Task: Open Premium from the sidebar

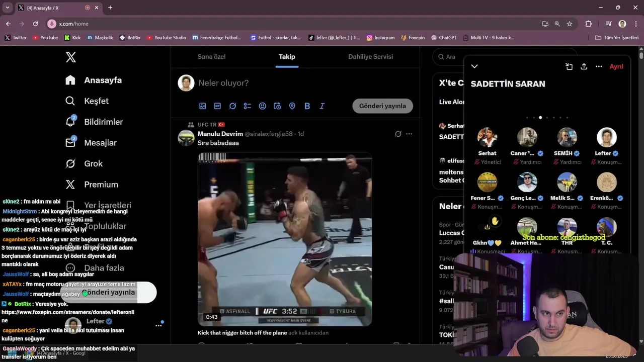Action: point(92,185)
